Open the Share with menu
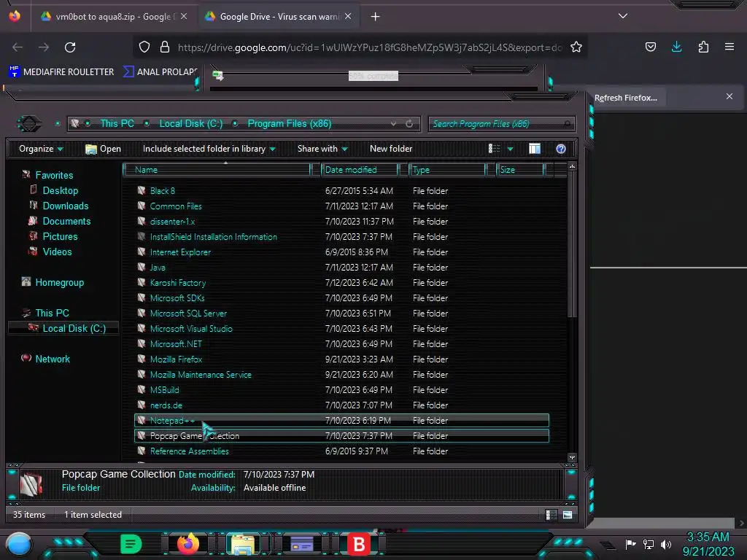Screen dimensions: 747x560 [x=322, y=149]
